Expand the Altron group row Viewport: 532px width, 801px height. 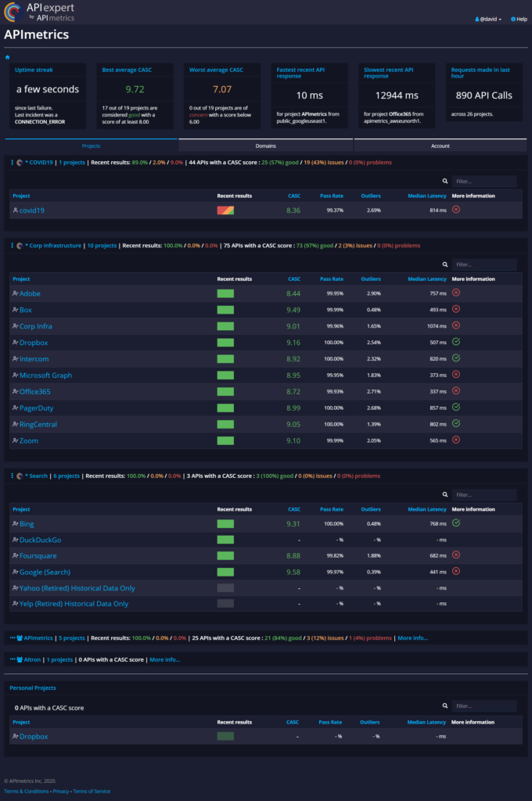(13, 659)
